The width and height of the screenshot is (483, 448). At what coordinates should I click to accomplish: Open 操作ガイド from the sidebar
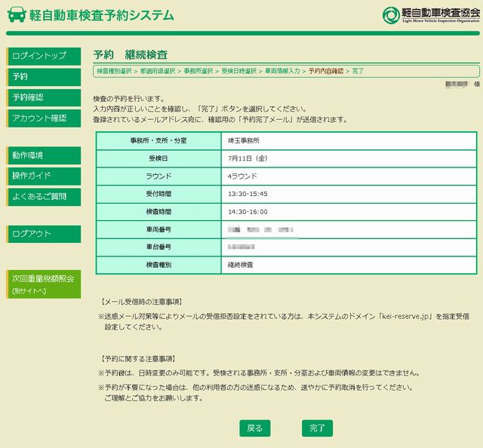44,176
